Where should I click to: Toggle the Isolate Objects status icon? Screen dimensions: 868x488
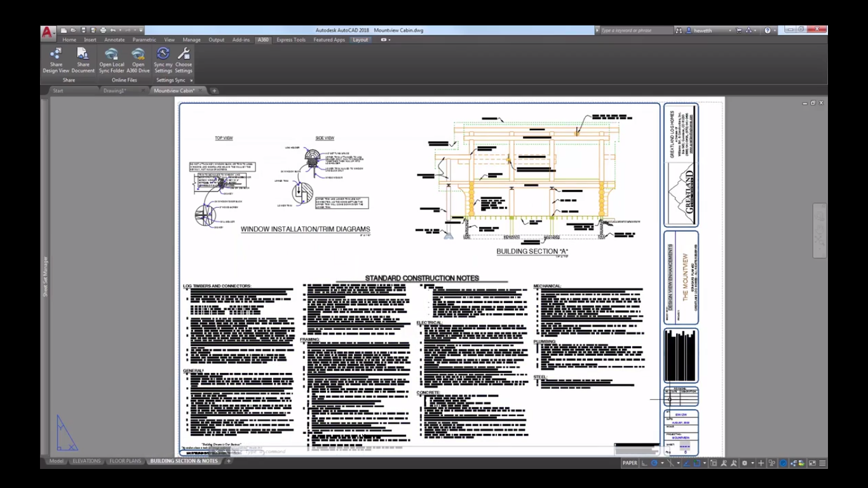point(771,463)
